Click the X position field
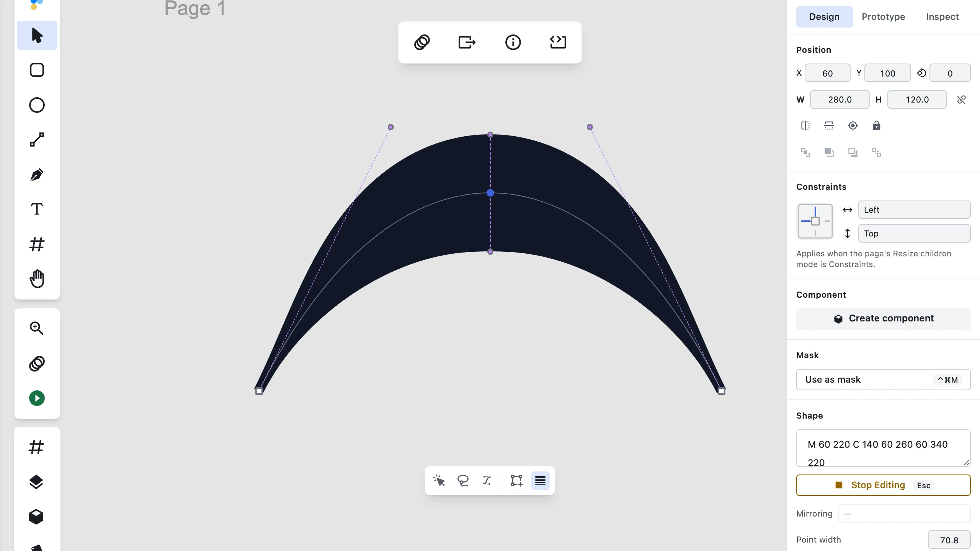Viewport: 980px width, 551px height. [827, 73]
